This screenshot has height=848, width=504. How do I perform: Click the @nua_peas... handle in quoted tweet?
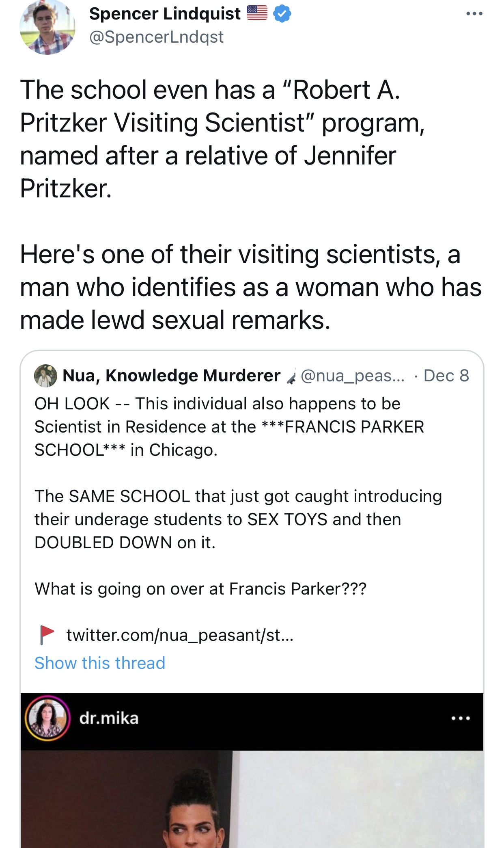pos(353,376)
